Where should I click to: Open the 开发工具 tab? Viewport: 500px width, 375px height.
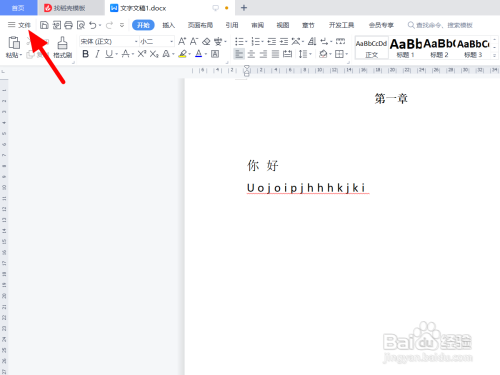point(342,25)
